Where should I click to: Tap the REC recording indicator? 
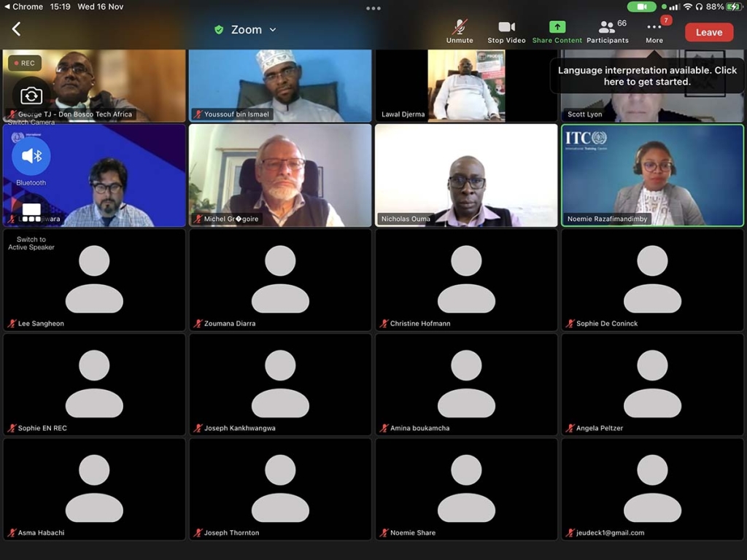[x=23, y=63]
